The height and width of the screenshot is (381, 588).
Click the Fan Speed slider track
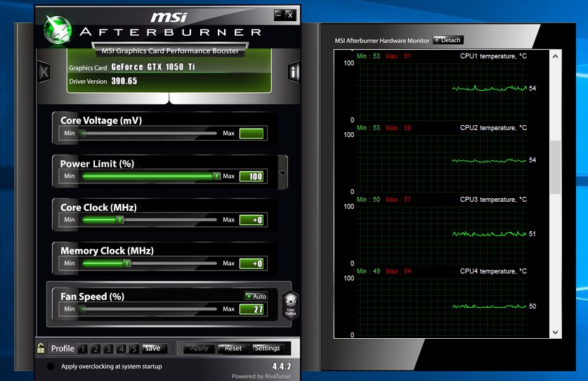tap(149, 309)
